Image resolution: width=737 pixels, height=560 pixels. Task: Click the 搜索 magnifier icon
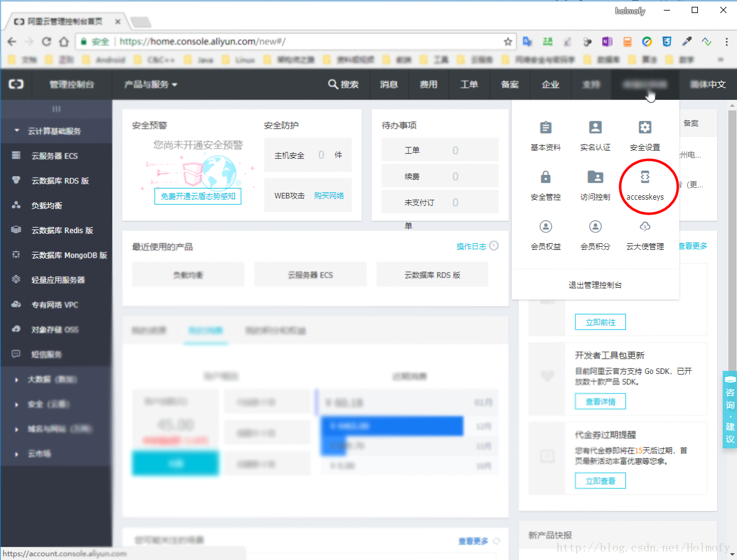333,84
